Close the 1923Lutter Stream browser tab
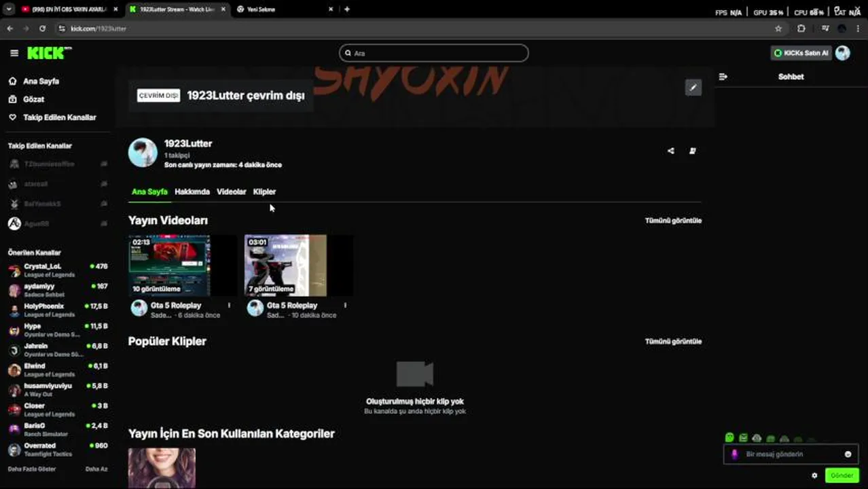 pyautogui.click(x=224, y=10)
